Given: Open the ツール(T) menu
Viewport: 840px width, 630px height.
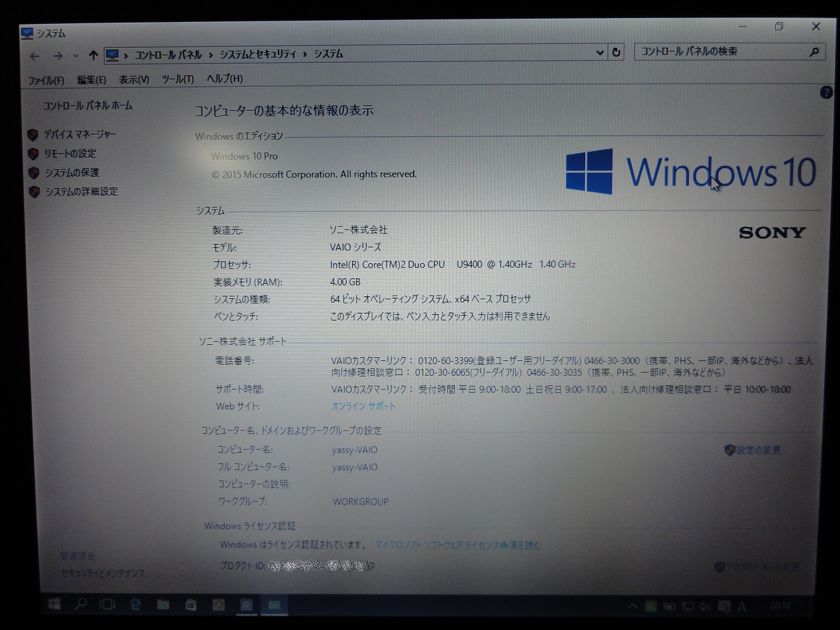Looking at the screenshot, I should click(178, 79).
